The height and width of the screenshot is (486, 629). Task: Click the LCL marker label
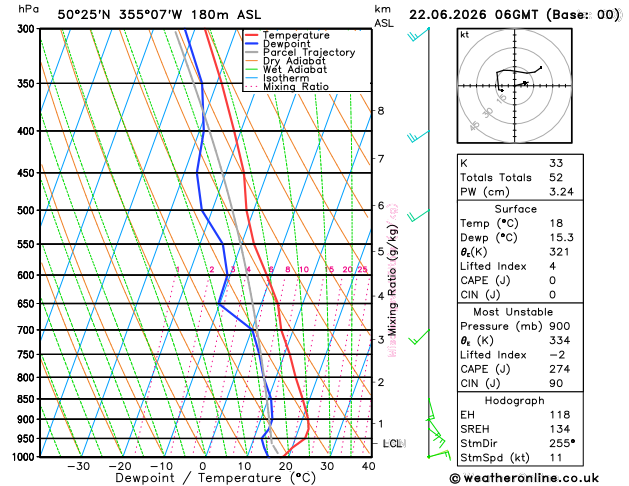[393, 443]
